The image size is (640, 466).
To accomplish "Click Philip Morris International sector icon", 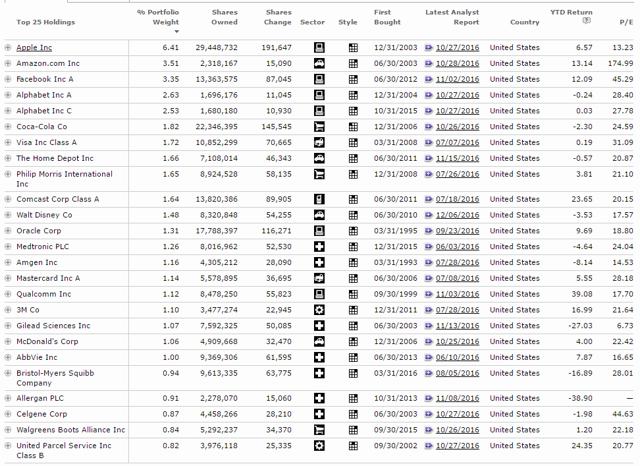I will (x=319, y=175).
